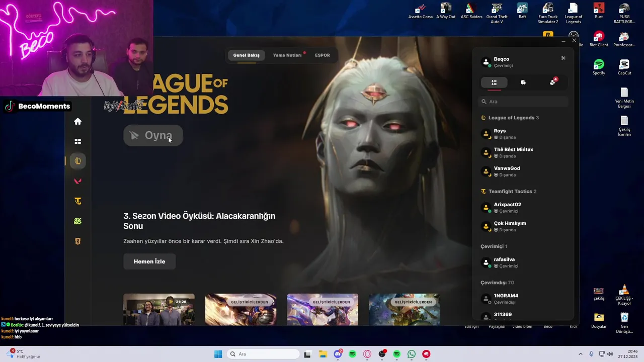Viewport: 644px width, 362px height.
Task: Go to the Riot Client home icon
Action: click(77, 121)
